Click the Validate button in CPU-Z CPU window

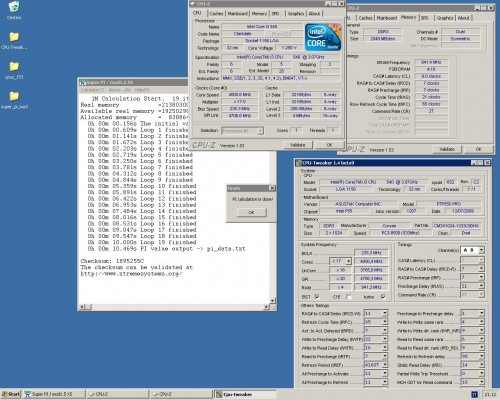297,145
